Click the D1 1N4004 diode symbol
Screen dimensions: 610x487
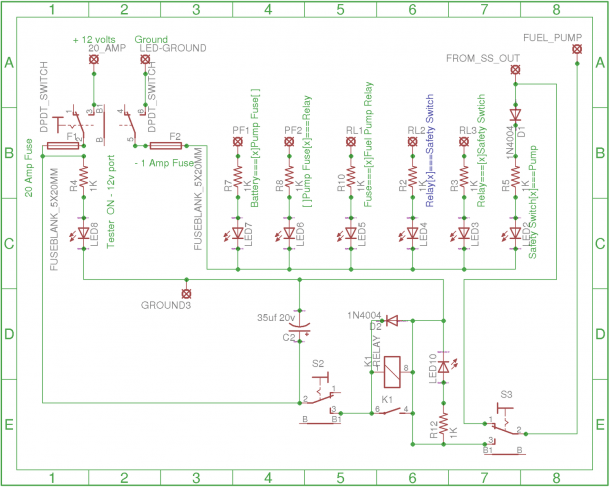coord(515,115)
